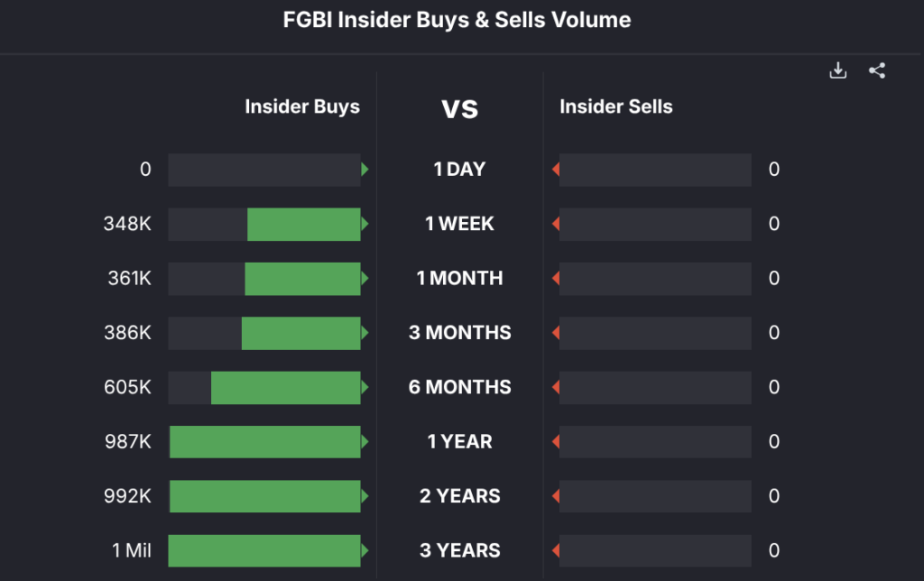Click the share icon
Image resolution: width=924 pixels, height=581 pixels.
(x=876, y=71)
